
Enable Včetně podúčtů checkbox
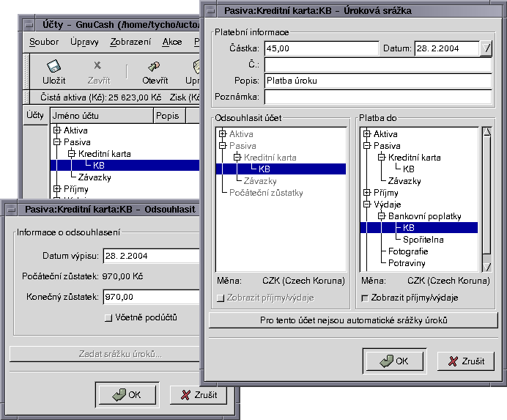108,318
